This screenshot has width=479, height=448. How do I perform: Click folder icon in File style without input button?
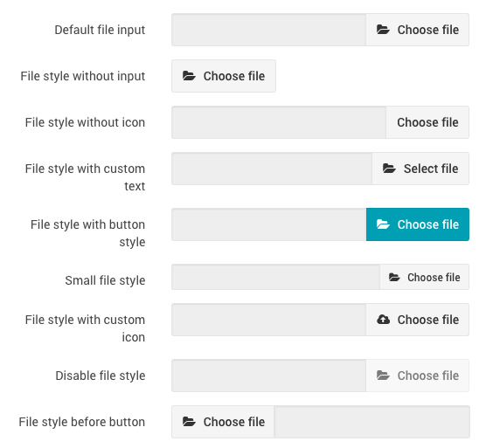(189, 76)
